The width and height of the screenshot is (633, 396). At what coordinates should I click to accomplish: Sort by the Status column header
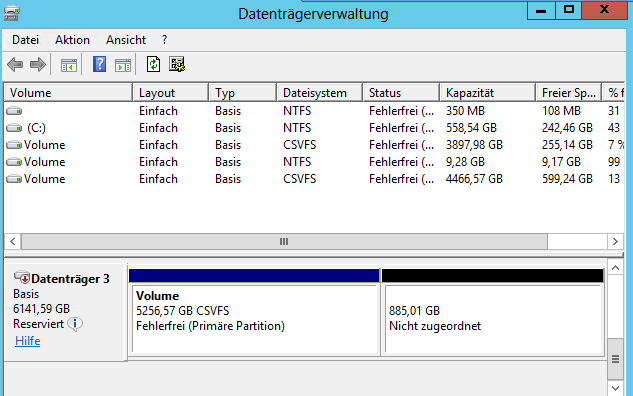(401, 93)
